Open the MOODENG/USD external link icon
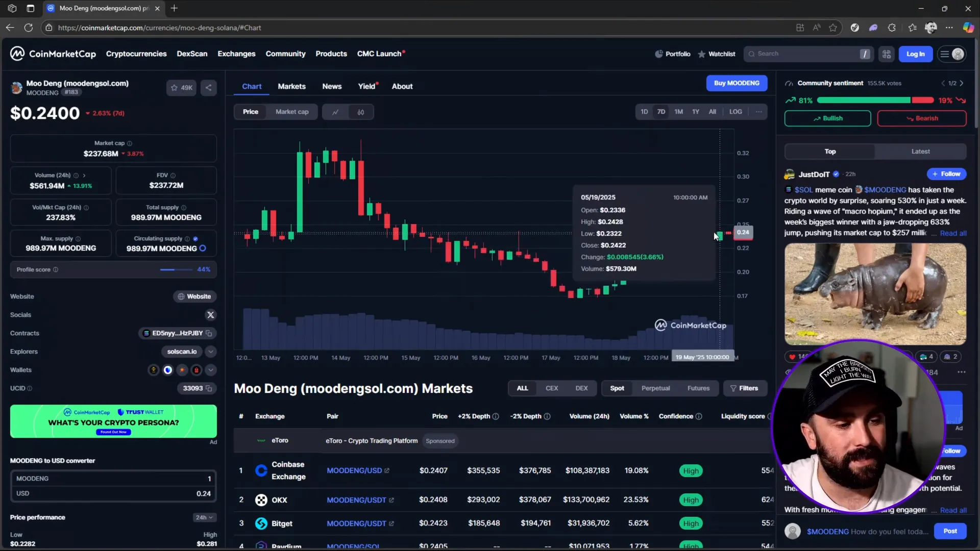This screenshot has height=551, width=980. (x=387, y=470)
